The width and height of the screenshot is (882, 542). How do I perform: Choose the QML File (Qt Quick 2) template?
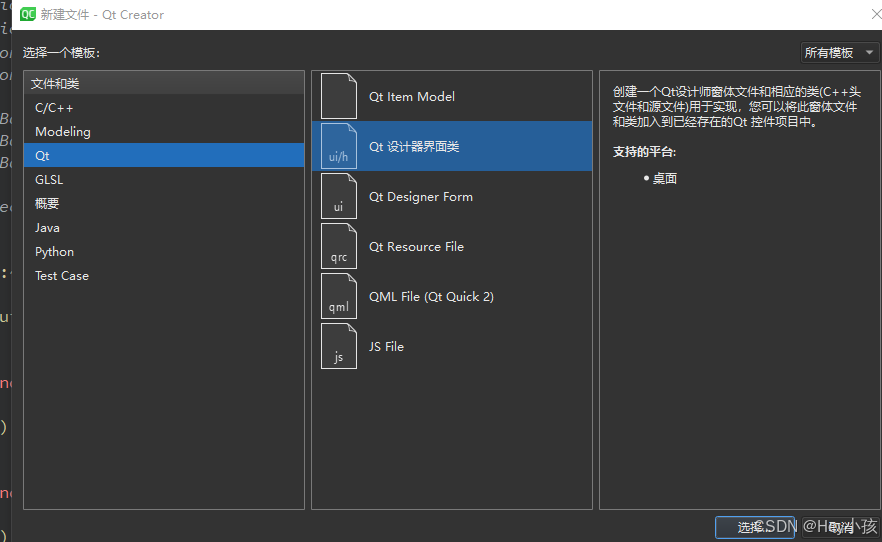click(x=452, y=296)
